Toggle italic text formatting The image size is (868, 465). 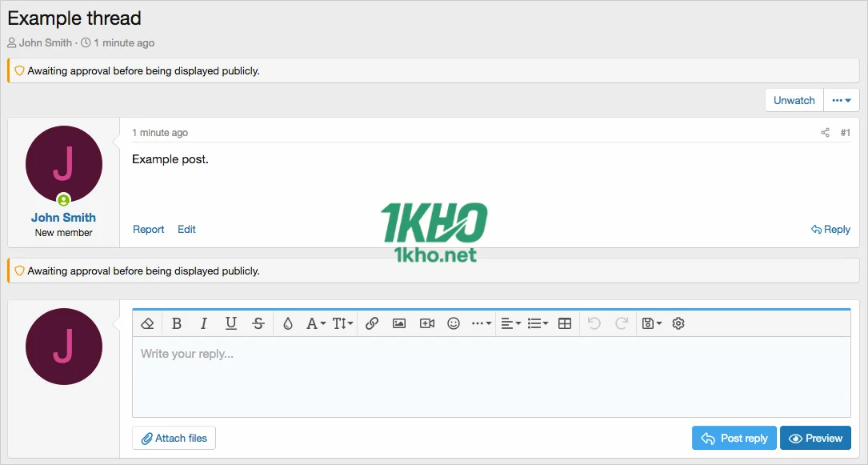(204, 323)
